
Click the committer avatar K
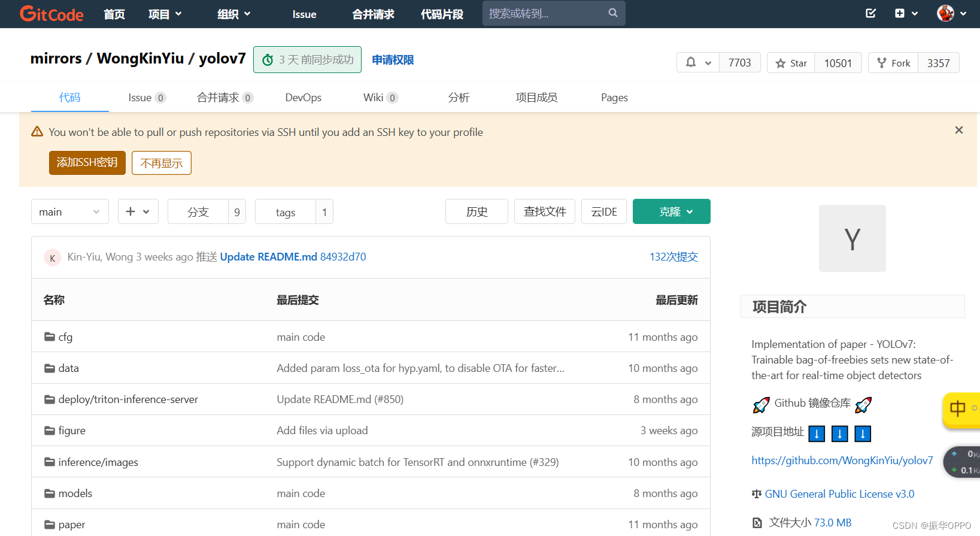(x=53, y=258)
